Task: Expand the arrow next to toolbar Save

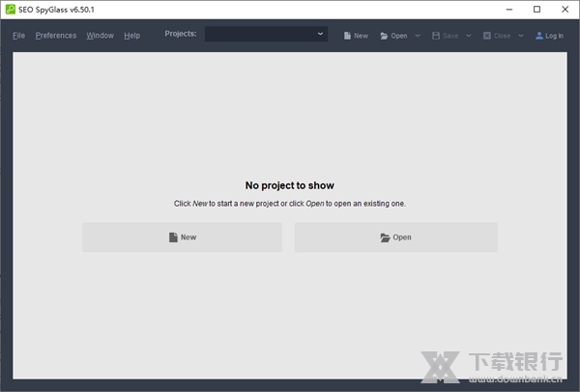Action: (x=469, y=36)
